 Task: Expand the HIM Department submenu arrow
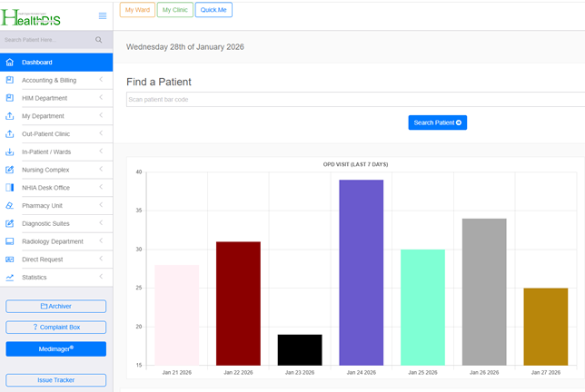coord(100,98)
